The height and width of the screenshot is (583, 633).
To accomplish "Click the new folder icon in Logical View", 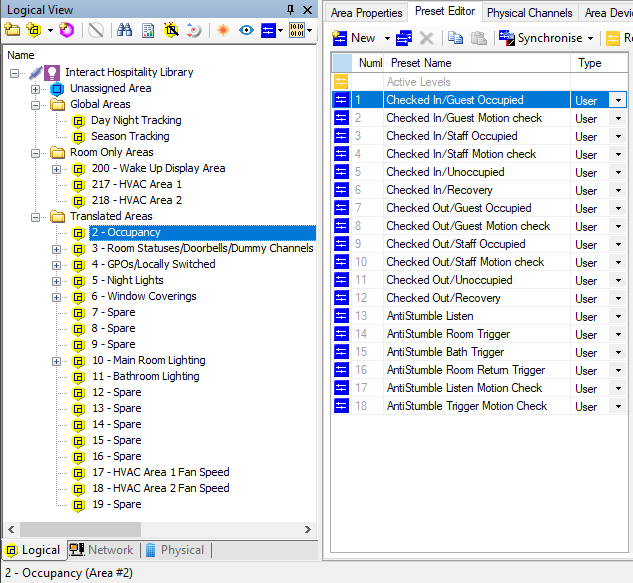I will tap(13, 30).
